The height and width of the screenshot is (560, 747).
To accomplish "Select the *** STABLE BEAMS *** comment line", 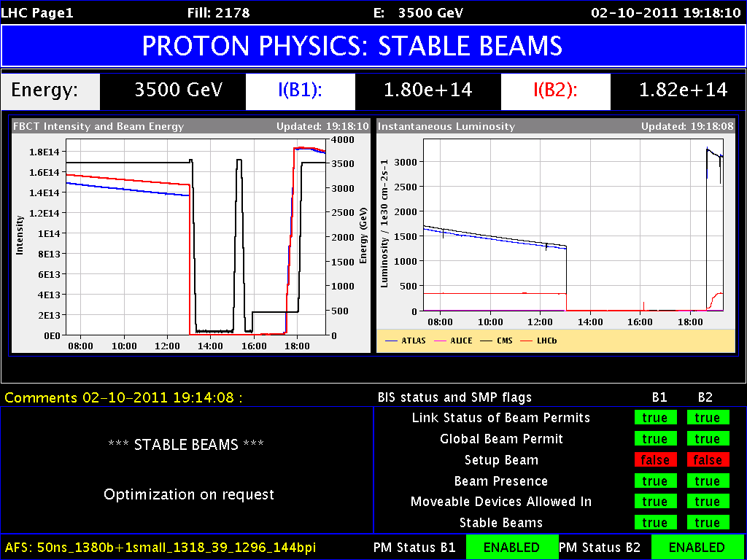I will click(186, 444).
